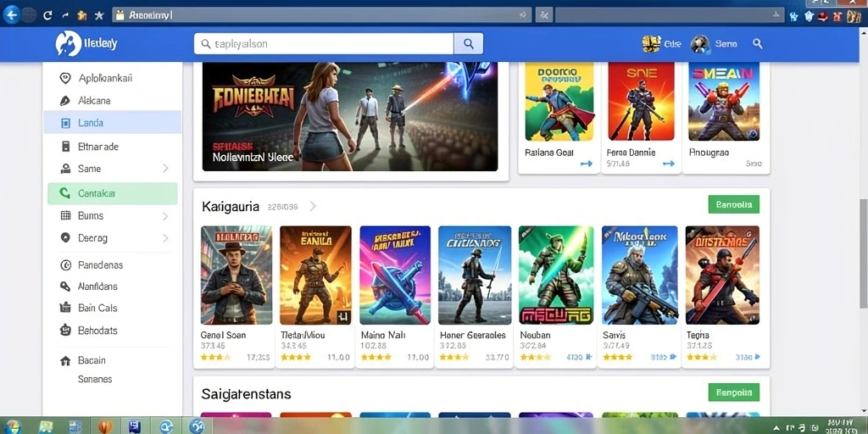The width and height of the screenshot is (868, 434).
Task: Open the Internet Explorer icon in the taskbar
Action: coord(166,426)
